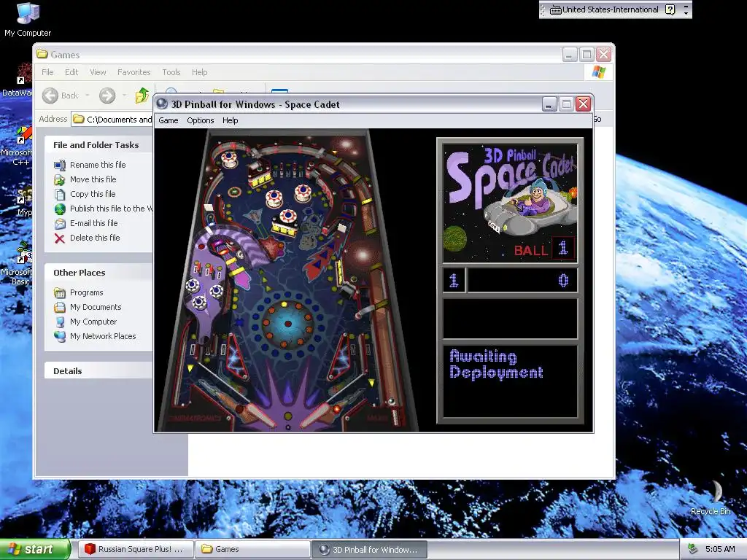This screenshot has width=747, height=560.
Task: Collapse the File and Folder Tasks panel
Action: coord(99,145)
